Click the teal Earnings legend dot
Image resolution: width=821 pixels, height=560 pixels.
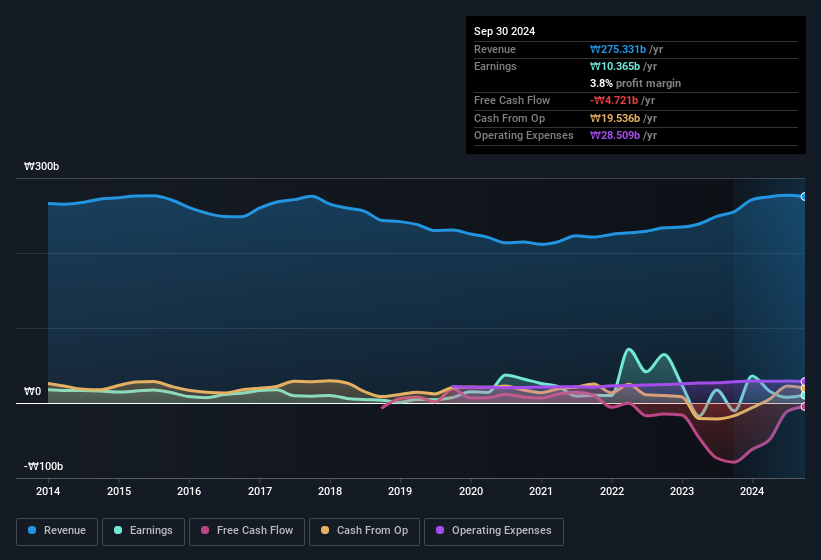click(x=119, y=531)
